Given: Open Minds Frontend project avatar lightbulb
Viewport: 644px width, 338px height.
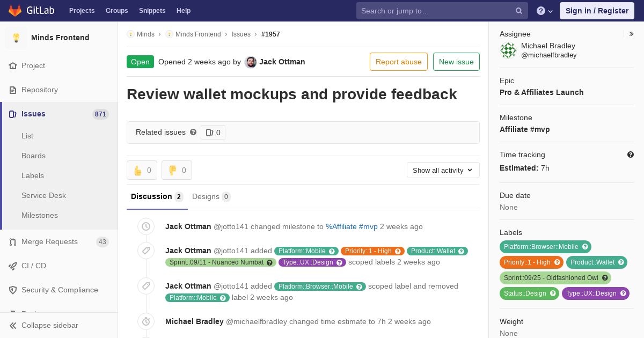Looking at the screenshot, I should [16, 38].
